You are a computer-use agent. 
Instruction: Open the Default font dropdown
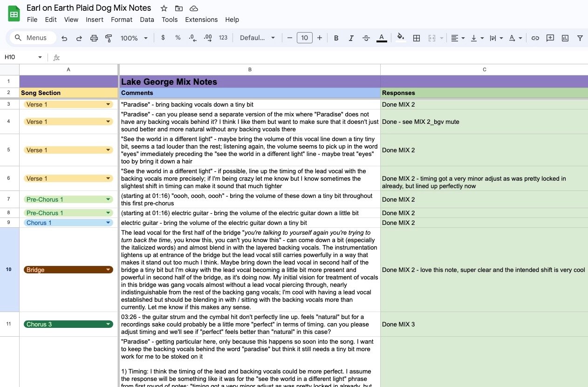258,38
